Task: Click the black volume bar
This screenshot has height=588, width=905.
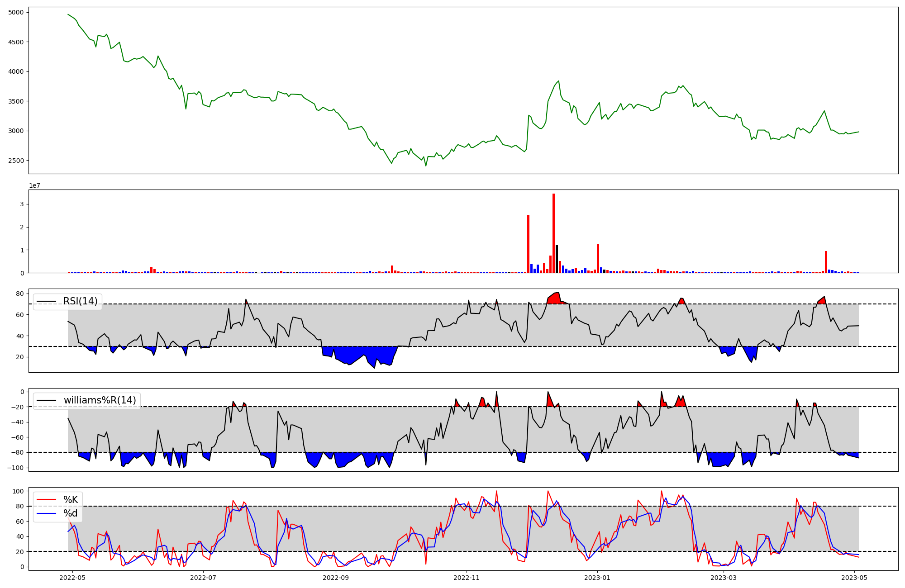Action: click(557, 259)
